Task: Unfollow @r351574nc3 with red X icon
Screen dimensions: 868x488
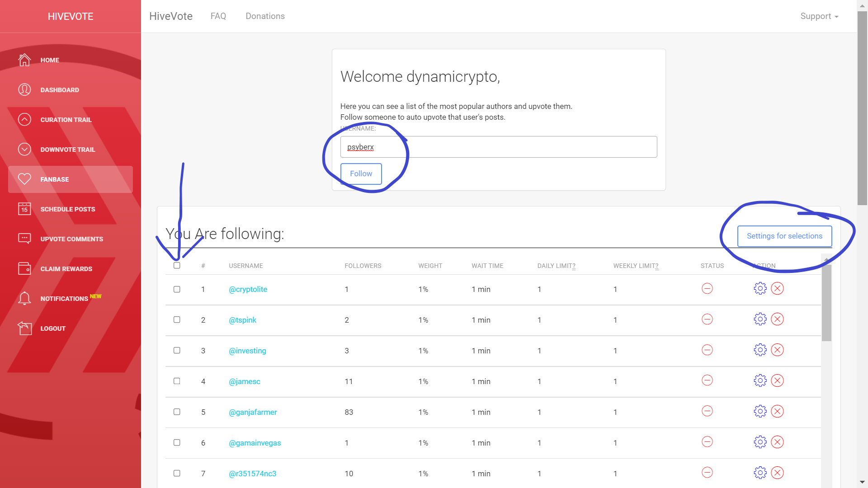Action: click(777, 473)
